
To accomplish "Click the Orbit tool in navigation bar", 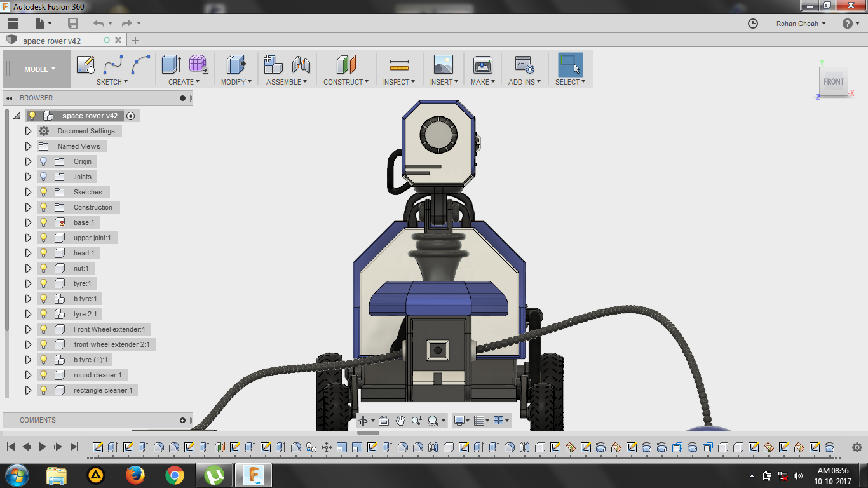I will (x=363, y=421).
